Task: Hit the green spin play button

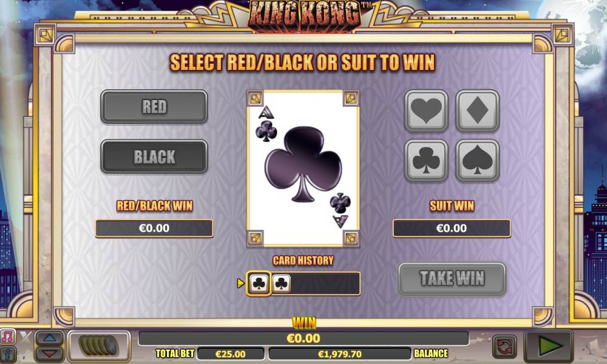Action: coord(549,346)
